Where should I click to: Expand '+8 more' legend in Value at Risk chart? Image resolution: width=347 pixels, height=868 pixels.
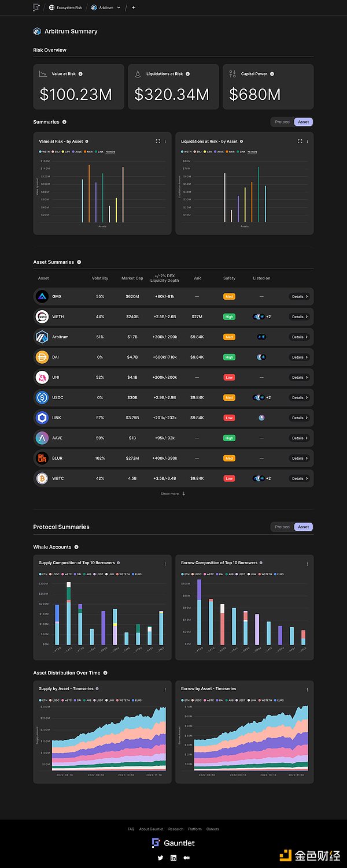point(110,152)
